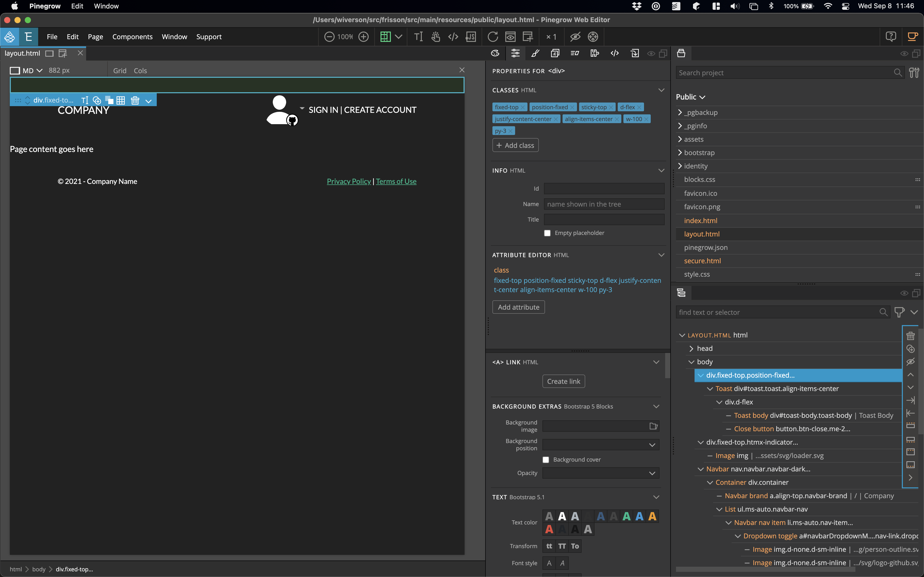
Task: Click the trash icon beside the tree
Action: coord(911,336)
